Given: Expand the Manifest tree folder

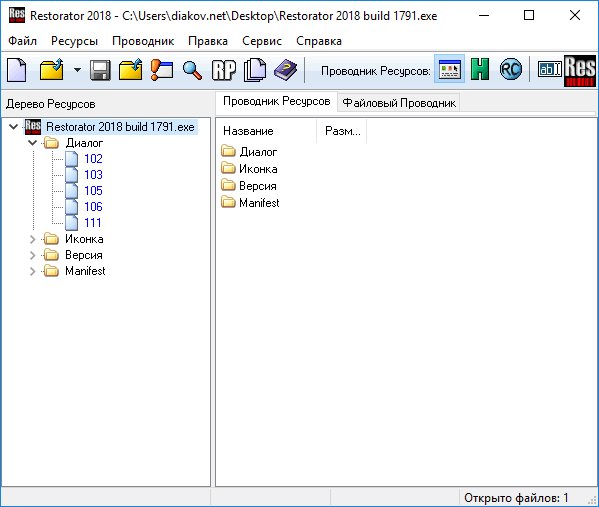Looking at the screenshot, I should (x=32, y=271).
